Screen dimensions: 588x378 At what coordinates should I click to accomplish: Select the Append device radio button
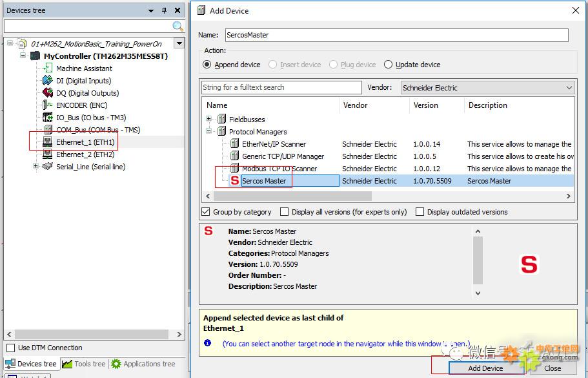pos(207,65)
